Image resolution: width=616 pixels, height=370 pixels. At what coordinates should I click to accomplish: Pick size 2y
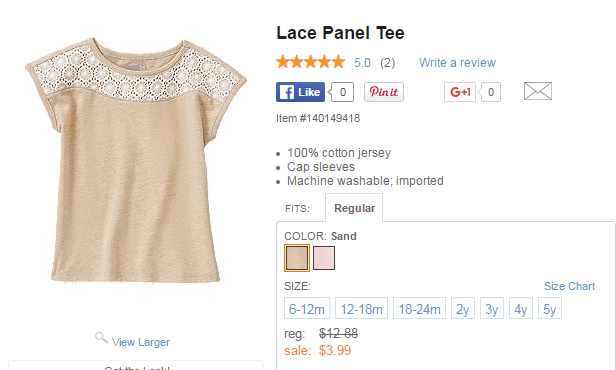463,308
